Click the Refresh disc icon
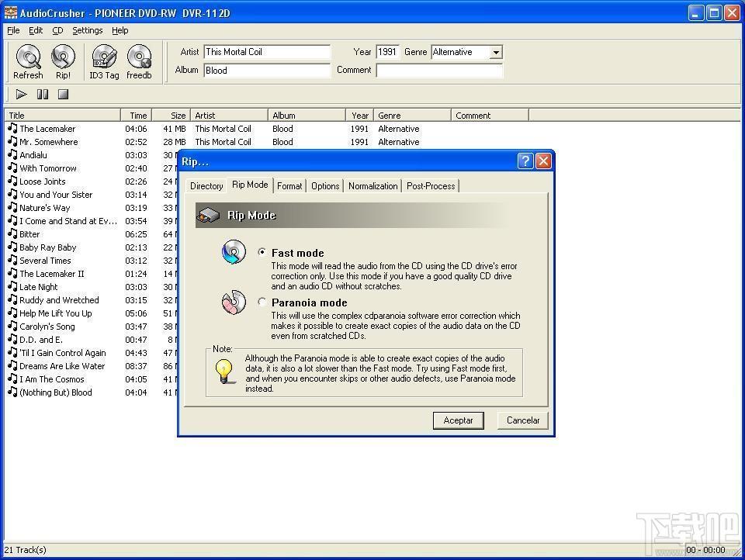Image resolution: width=745 pixels, height=560 pixels. (x=29, y=57)
